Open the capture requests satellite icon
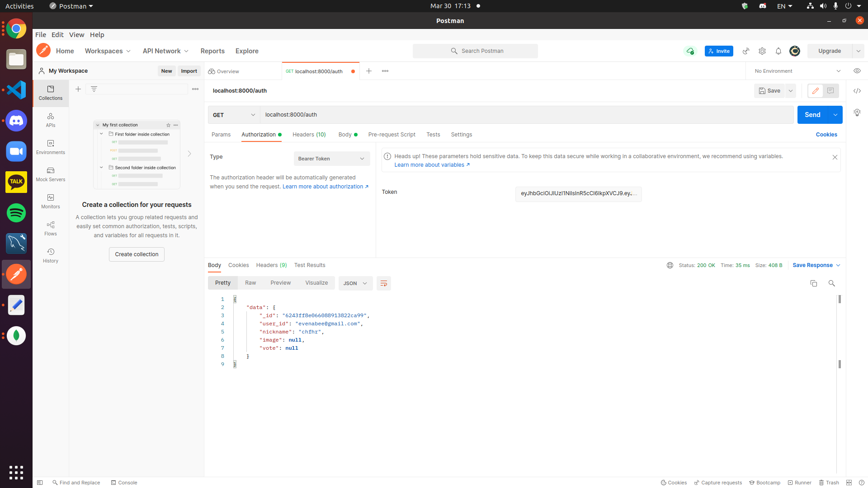The height and width of the screenshot is (488, 868). pos(746,51)
